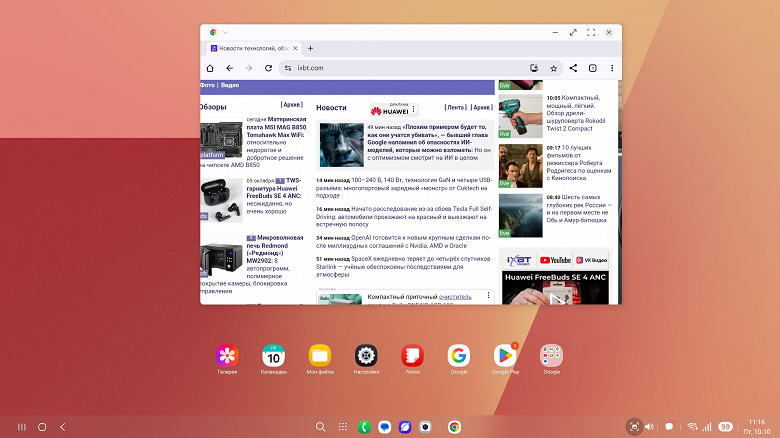This screenshot has width=780, height=438.
Task: Open OpenAI new deals news
Action: (x=403, y=241)
